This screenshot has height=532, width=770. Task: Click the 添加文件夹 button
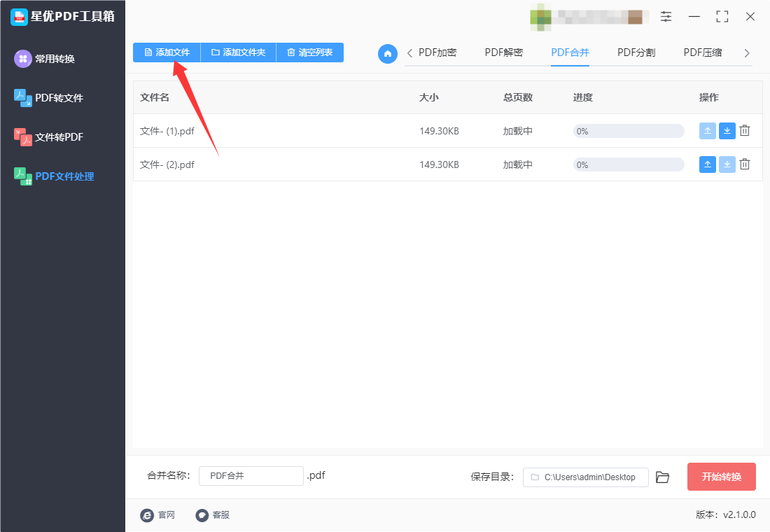point(238,52)
